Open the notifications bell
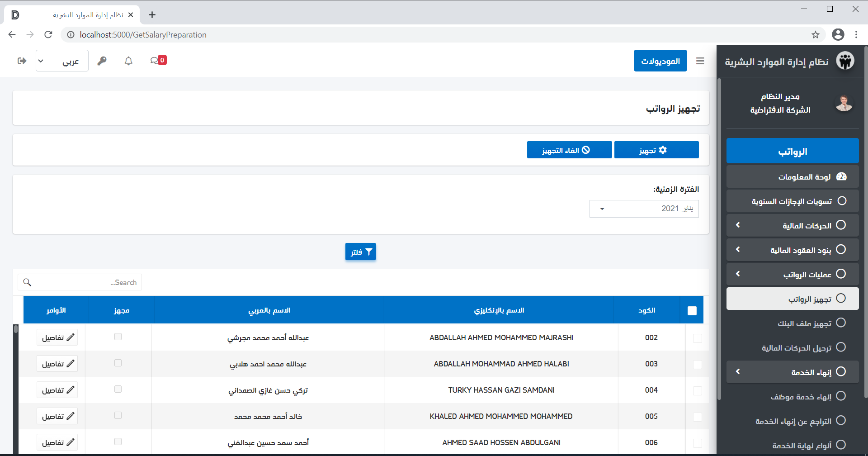The height and width of the screenshot is (456, 868). point(128,61)
